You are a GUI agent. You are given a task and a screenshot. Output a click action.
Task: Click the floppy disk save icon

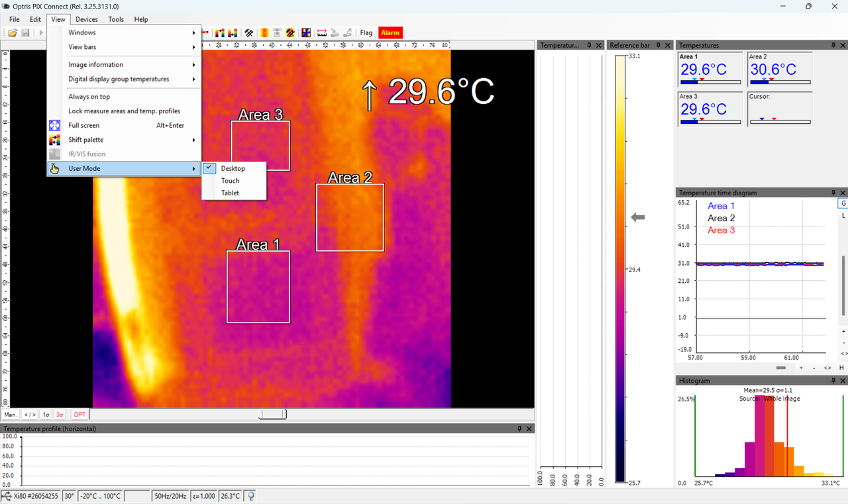click(25, 32)
